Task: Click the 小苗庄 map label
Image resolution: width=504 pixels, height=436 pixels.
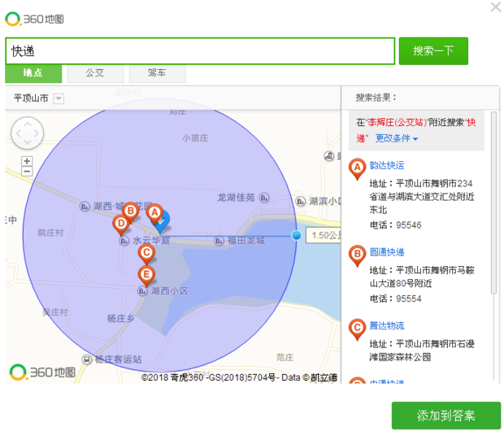Action: tap(195, 138)
